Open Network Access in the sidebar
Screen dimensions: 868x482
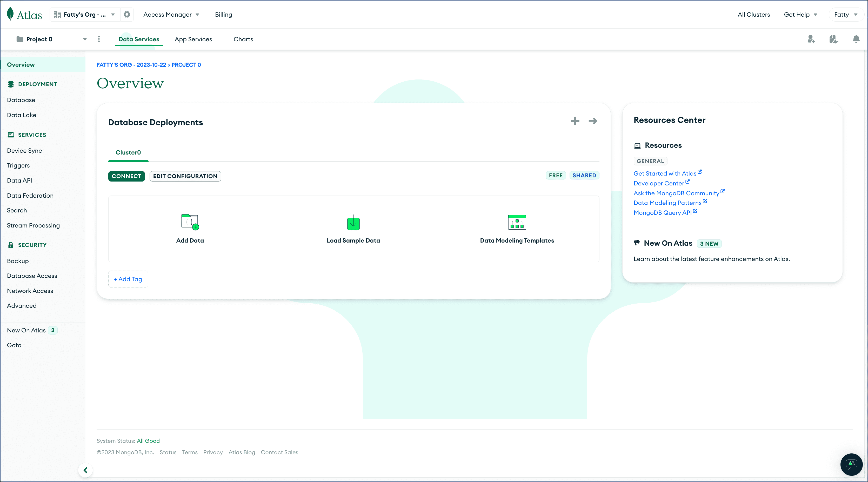pyautogui.click(x=30, y=291)
